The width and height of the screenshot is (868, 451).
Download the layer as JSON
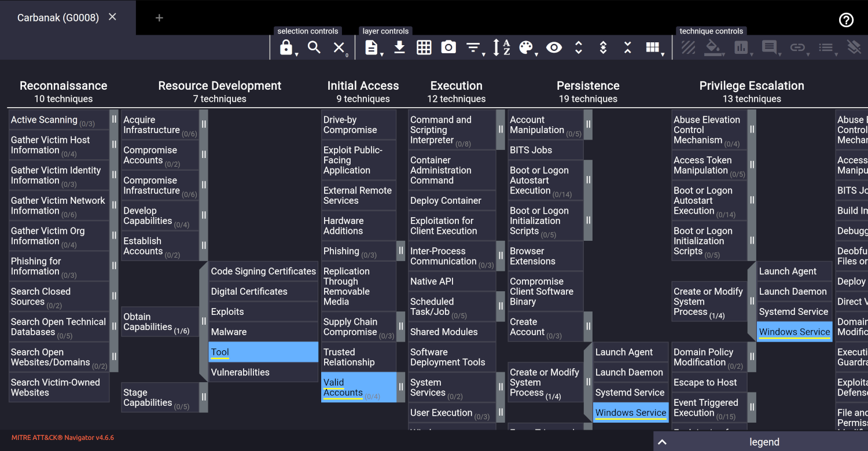coord(399,47)
